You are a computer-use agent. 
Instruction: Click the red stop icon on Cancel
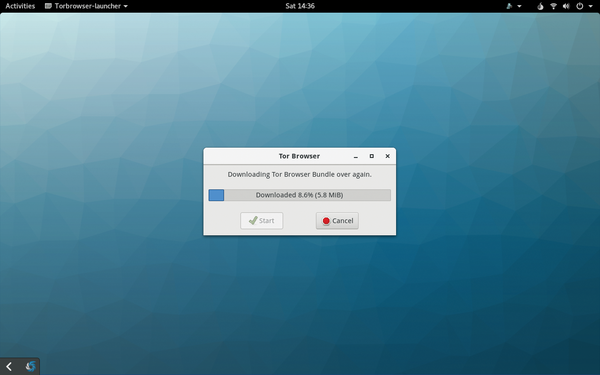click(326, 221)
